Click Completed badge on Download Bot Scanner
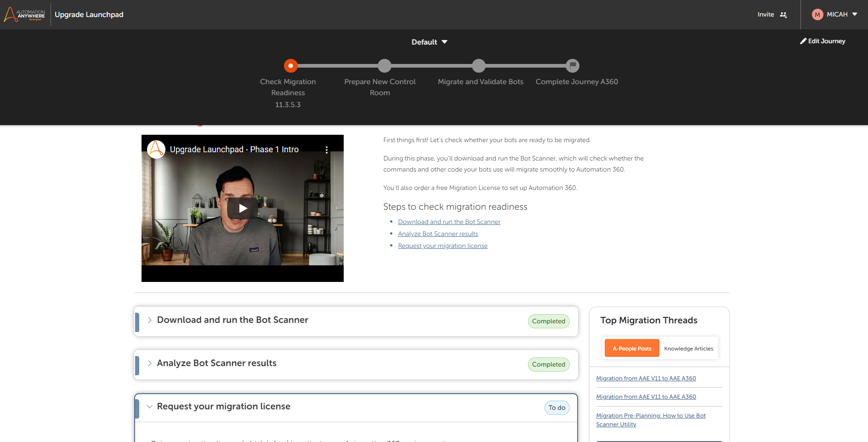 (549, 321)
